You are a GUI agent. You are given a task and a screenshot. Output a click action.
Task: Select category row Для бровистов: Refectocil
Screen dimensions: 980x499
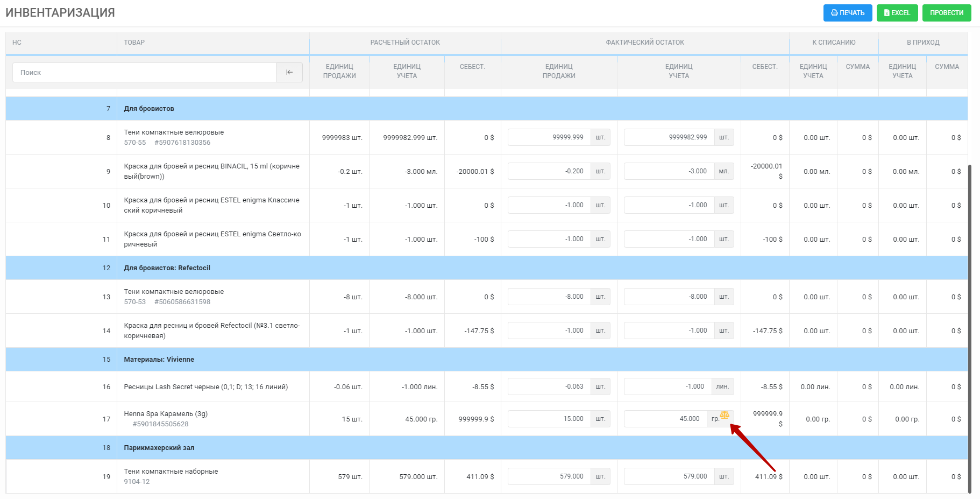click(x=487, y=268)
